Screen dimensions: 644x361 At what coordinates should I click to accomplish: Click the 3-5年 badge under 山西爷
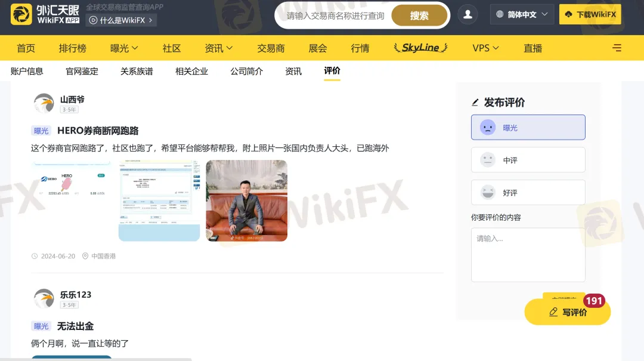tap(69, 109)
